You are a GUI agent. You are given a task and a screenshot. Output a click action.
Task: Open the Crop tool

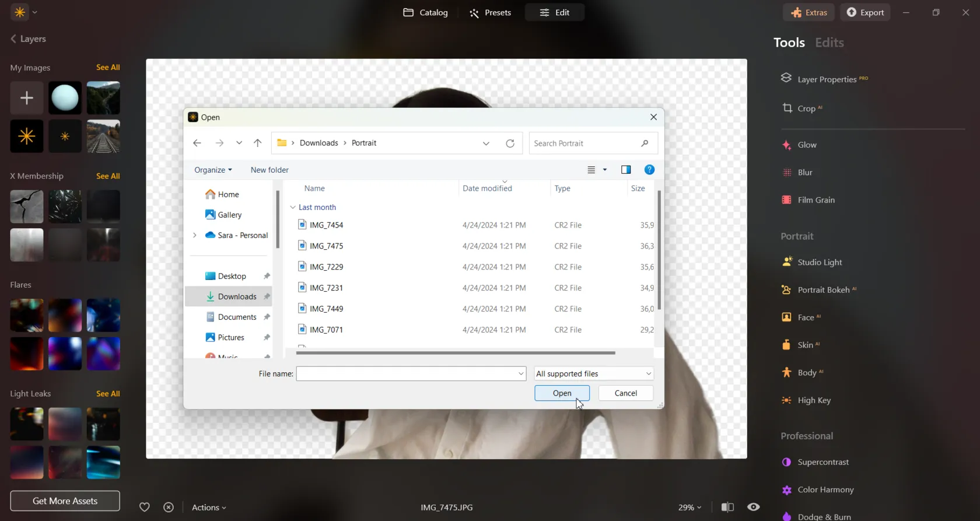[806, 109]
